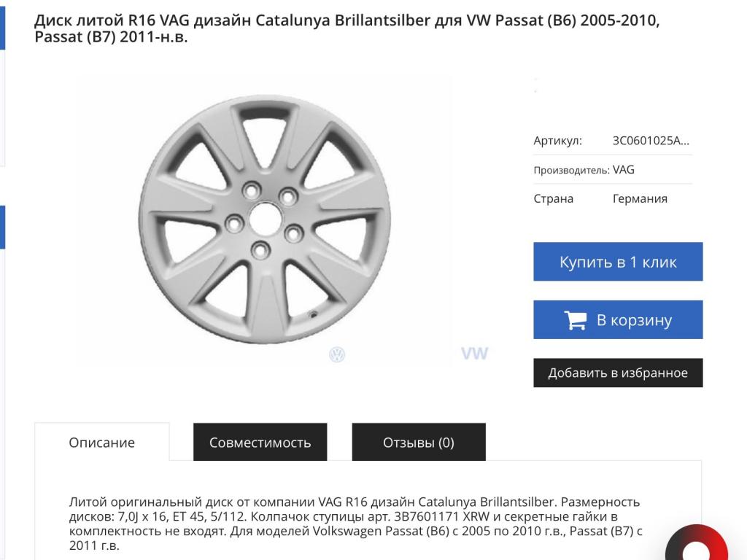Click the description paragraph text
Viewport: 747px width, 560px height.
[355, 524]
